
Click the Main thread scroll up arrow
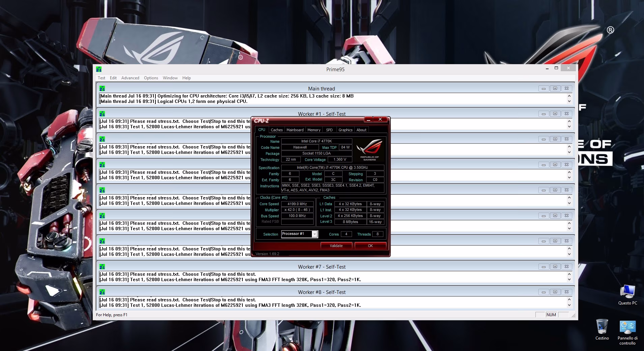(x=569, y=96)
